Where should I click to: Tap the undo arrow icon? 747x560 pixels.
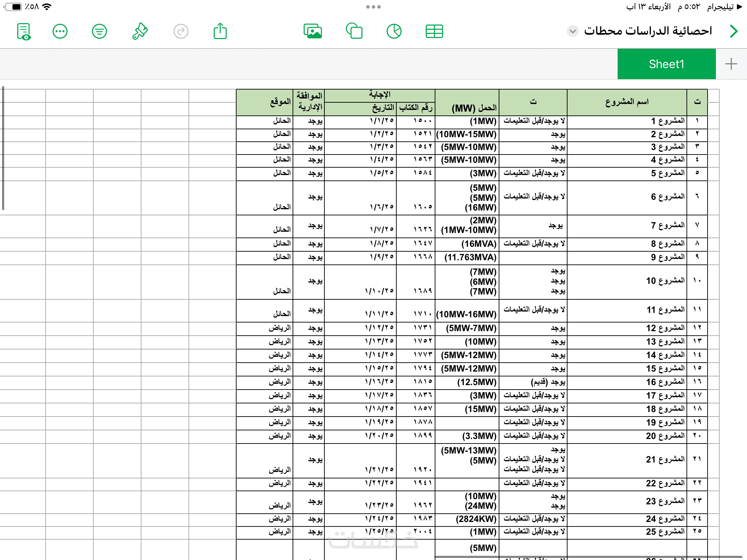coord(181,31)
